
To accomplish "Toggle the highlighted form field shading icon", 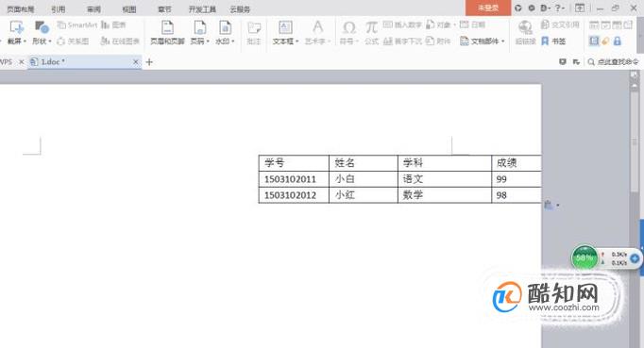I will pos(594,41).
